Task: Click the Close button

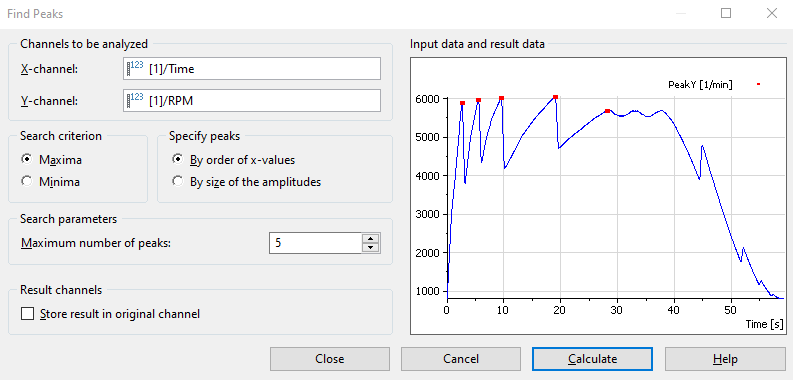Action: [330, 359]
